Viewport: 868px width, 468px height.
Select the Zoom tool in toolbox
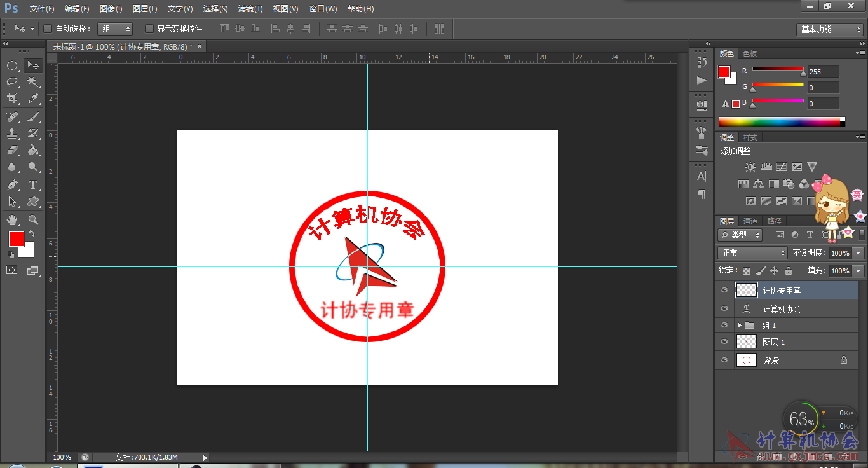34,220
